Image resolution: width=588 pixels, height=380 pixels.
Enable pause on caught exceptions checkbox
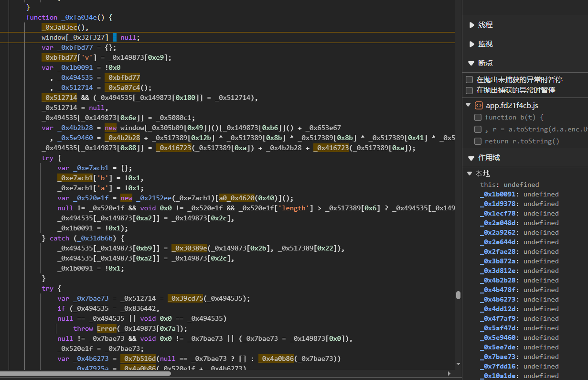coord(470,90)
